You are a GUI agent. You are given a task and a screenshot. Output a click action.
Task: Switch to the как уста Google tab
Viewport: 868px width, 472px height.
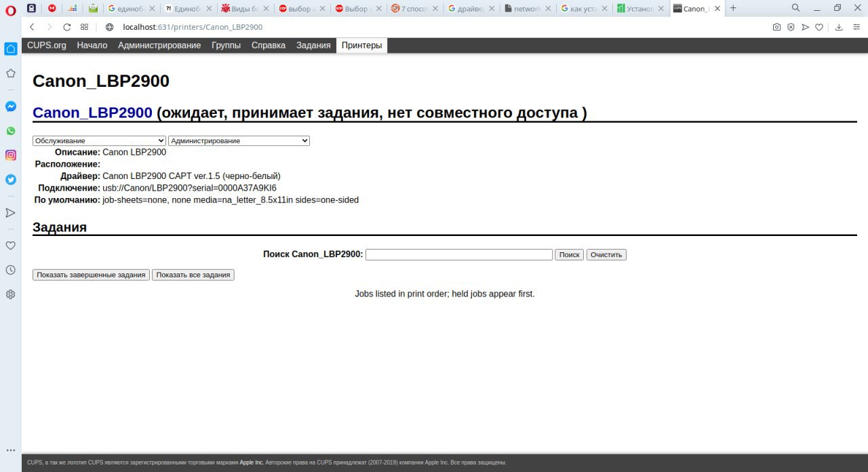tap(583, 8)
